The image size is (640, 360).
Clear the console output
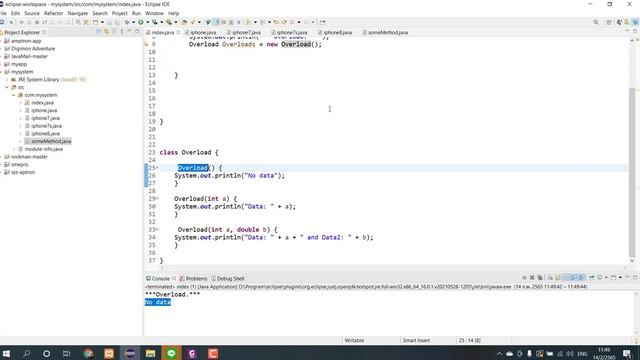(x=550, y=278)
